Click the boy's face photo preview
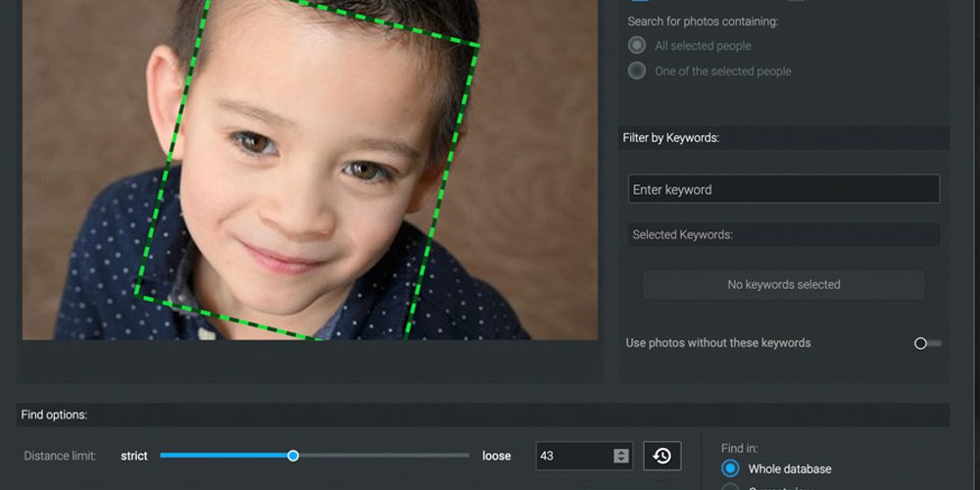The image size is (980, 490). click(310, 170)
